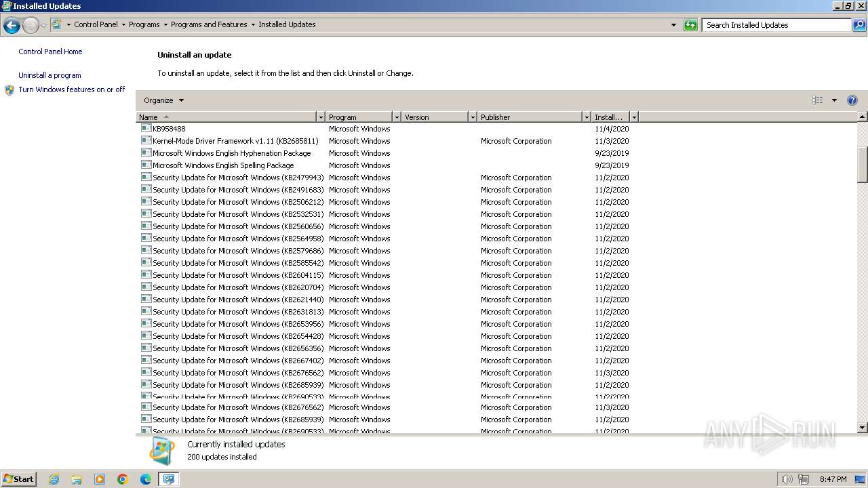868x488 pixels.
Task: Click the Forward navigation arrow
Action: click(x=31, y=26)
